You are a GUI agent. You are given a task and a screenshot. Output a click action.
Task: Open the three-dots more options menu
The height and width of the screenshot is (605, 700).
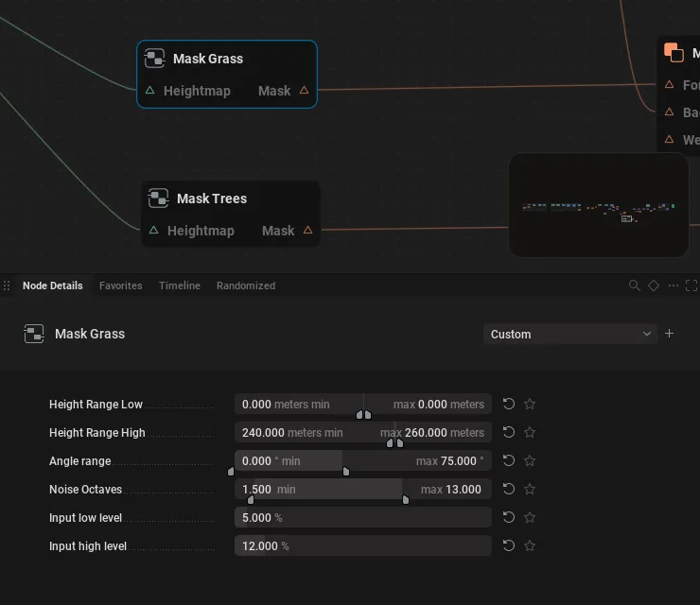point(674,285)
